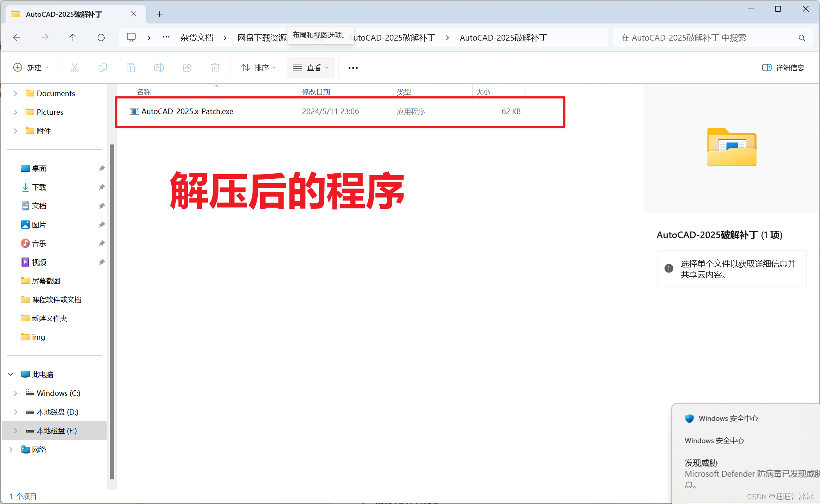Toggle the 详细信息 details pane
The image size is (820, 504).
pos(783,68)
